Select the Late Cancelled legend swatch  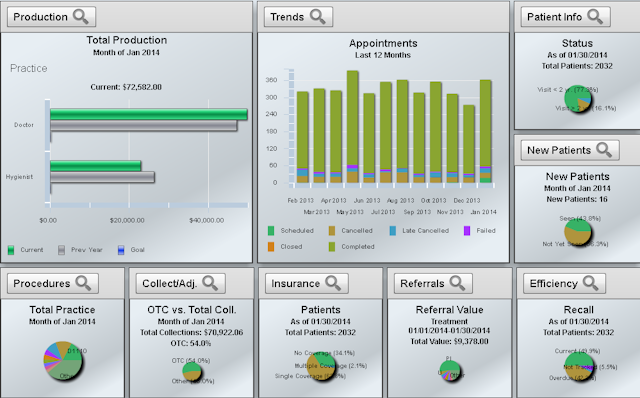393,231
